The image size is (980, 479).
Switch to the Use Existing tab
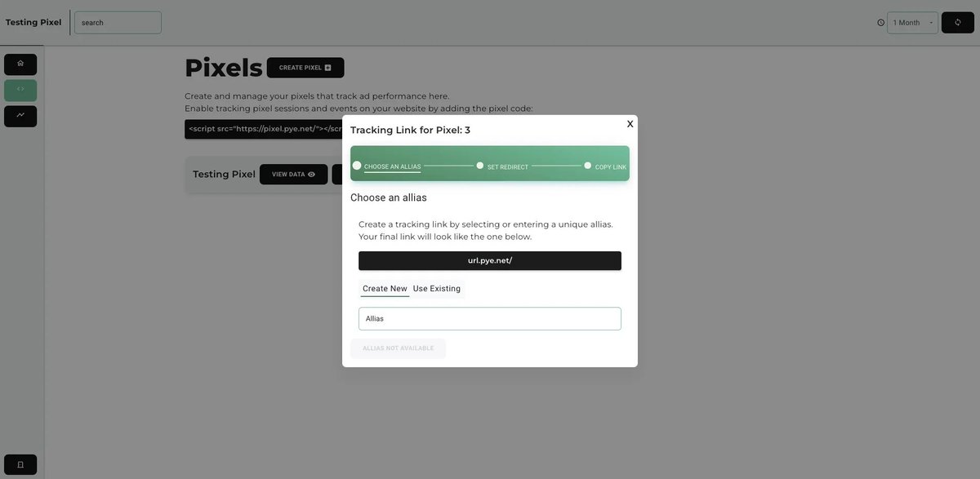(437, 289)
